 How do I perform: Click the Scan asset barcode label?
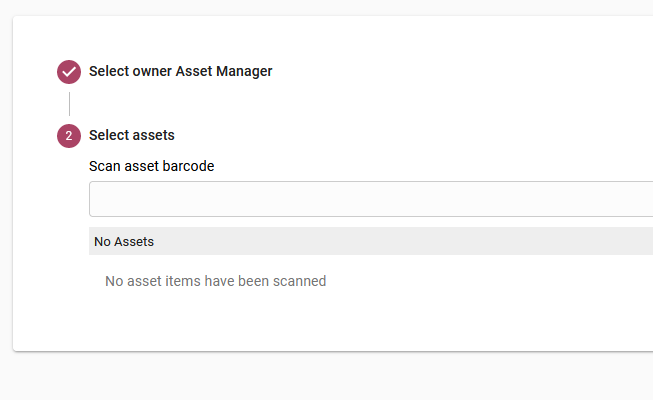coord(152,166)
